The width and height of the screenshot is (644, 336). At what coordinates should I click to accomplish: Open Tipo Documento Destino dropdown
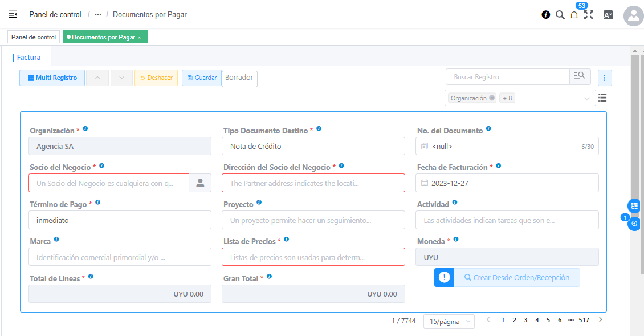coord(313,146)
